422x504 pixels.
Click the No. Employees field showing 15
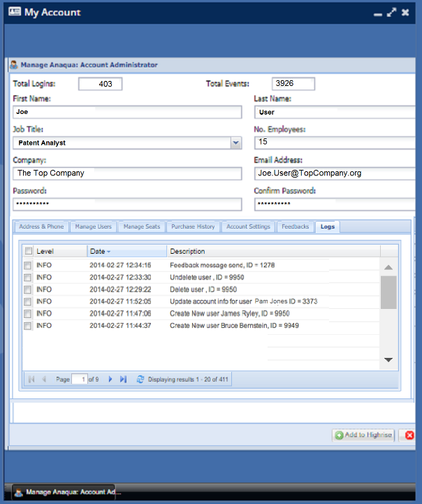point(335,143)
